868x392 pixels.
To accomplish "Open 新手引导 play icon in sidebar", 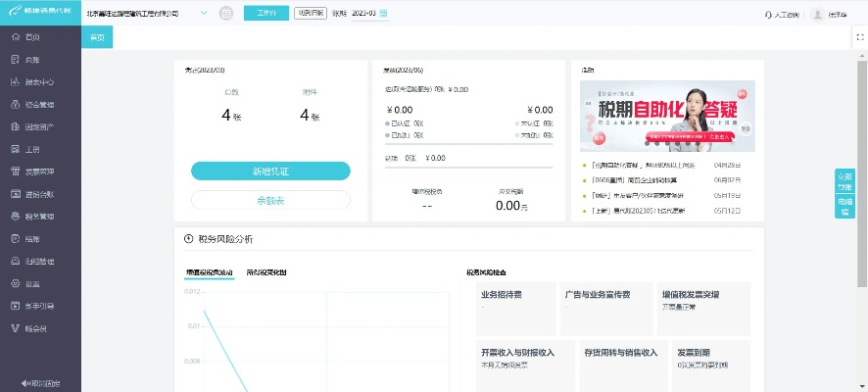I will click(x=16, y=306).
